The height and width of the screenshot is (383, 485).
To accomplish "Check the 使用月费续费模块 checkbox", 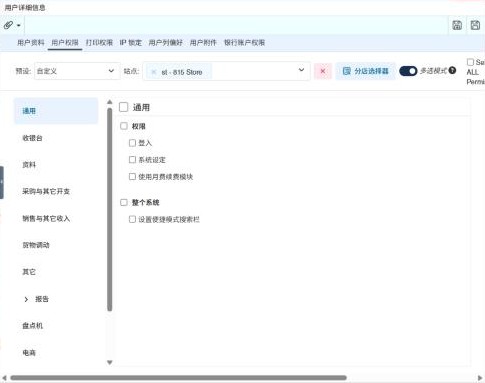I will click(132, 177).
